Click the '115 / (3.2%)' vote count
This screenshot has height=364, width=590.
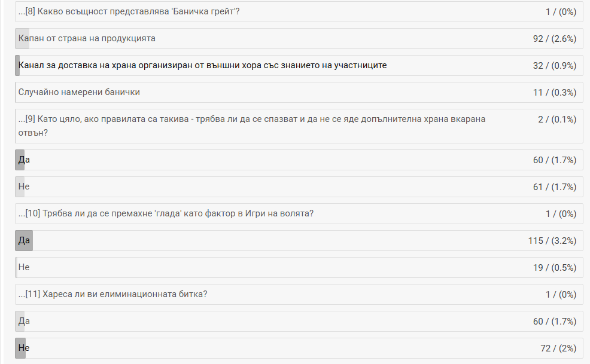552,240
